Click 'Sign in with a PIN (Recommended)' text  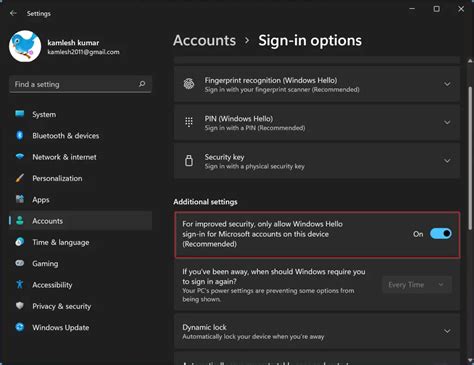tap(255, 128)
